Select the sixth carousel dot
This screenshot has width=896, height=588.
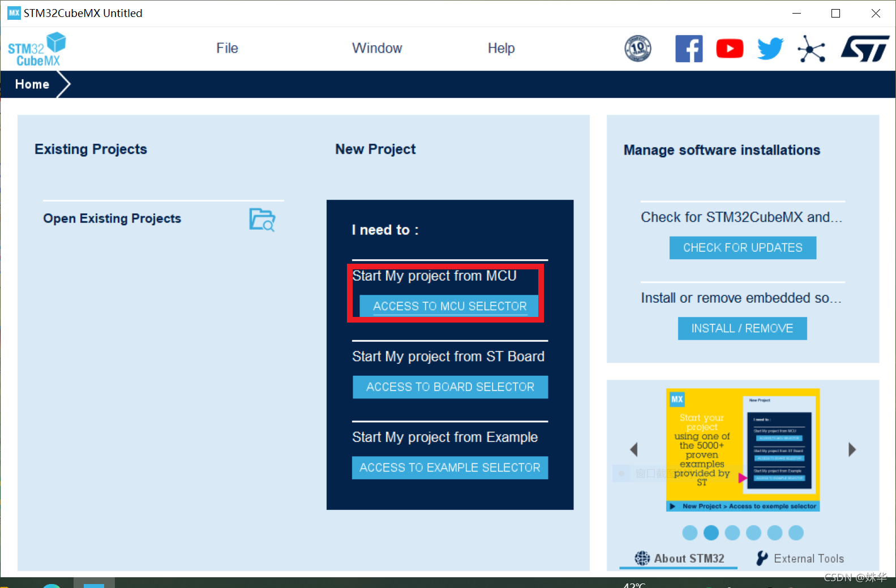(796, 533)
